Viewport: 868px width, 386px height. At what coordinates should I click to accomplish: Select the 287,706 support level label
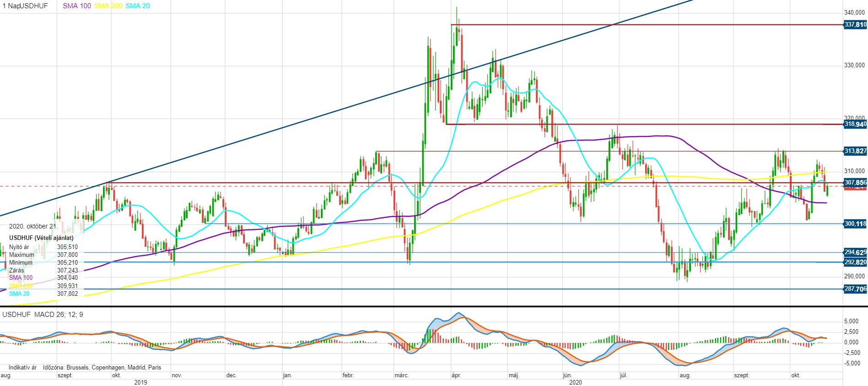coord(855,289)
